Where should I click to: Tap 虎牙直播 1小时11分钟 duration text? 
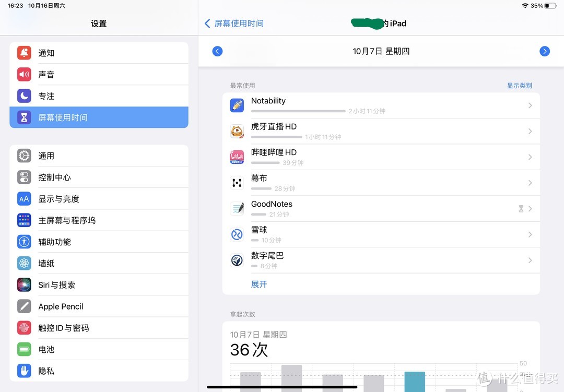pos(323,137)
